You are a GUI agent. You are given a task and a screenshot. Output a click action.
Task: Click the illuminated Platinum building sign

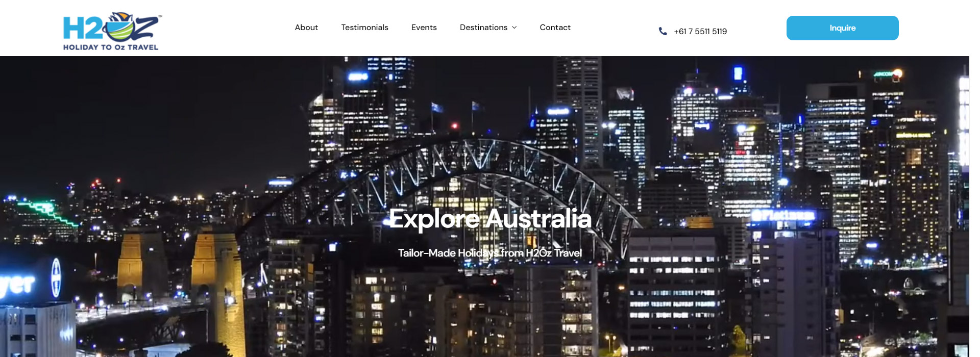(x=783, y=216)
